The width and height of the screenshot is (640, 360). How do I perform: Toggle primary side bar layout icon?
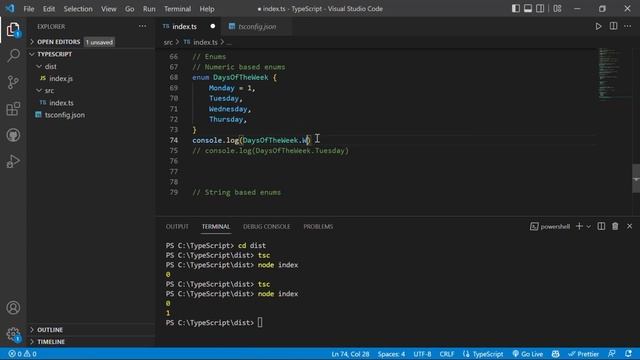(516, 9)
